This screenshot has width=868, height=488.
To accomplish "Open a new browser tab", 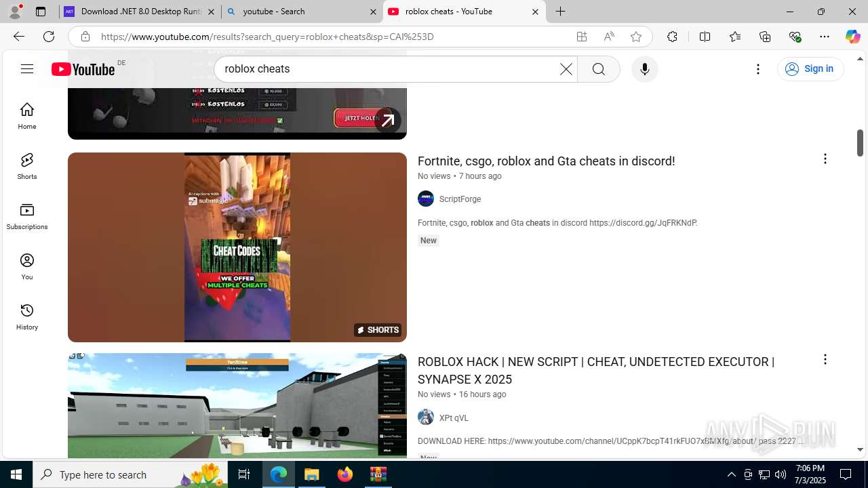I will (561, 12).
